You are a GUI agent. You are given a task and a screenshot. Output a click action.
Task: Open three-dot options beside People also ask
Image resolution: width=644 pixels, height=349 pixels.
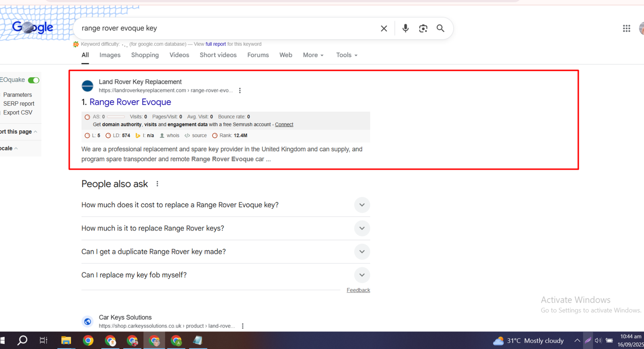[x=157, y=184]
